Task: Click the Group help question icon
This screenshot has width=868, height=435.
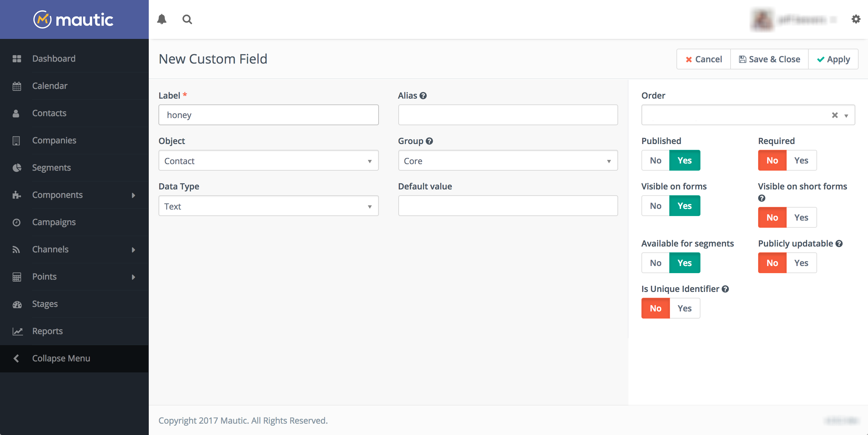Action: [x=429, y=141]
